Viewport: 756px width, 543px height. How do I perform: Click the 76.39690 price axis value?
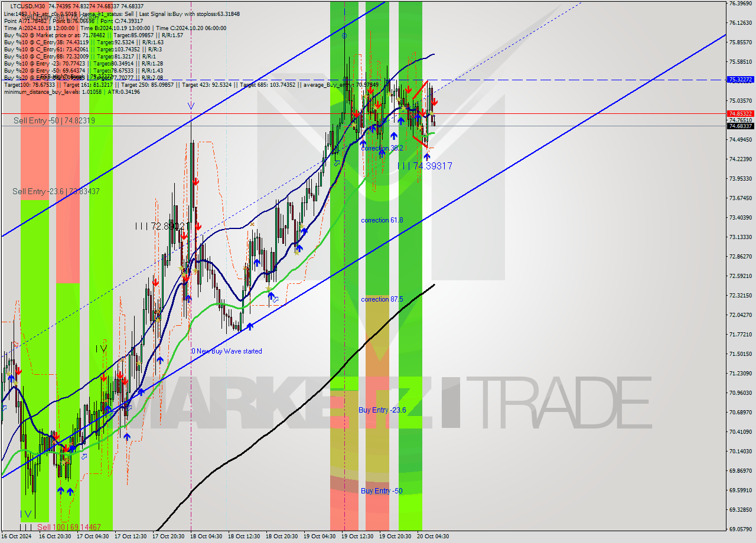point(741,4)
